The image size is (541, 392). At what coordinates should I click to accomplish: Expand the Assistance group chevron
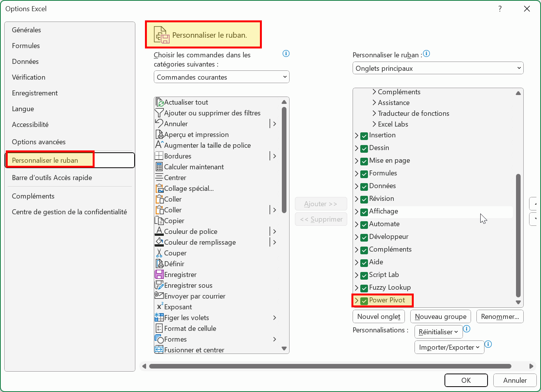[374, 102]
